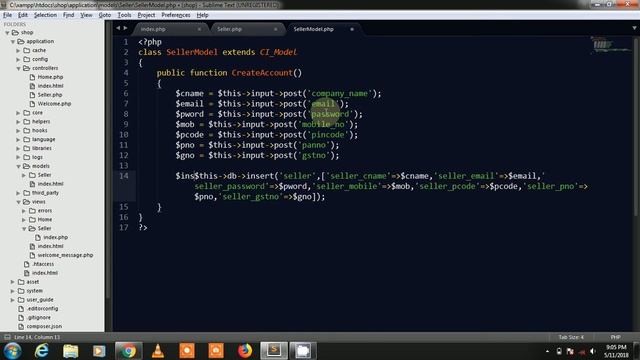Click the Home folder icon under views
Screen dimensions: 640x360
click(32, 220)
